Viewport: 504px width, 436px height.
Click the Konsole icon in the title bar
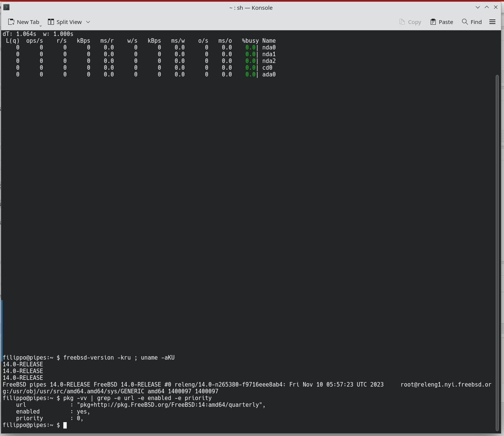[x=6, y=7]
